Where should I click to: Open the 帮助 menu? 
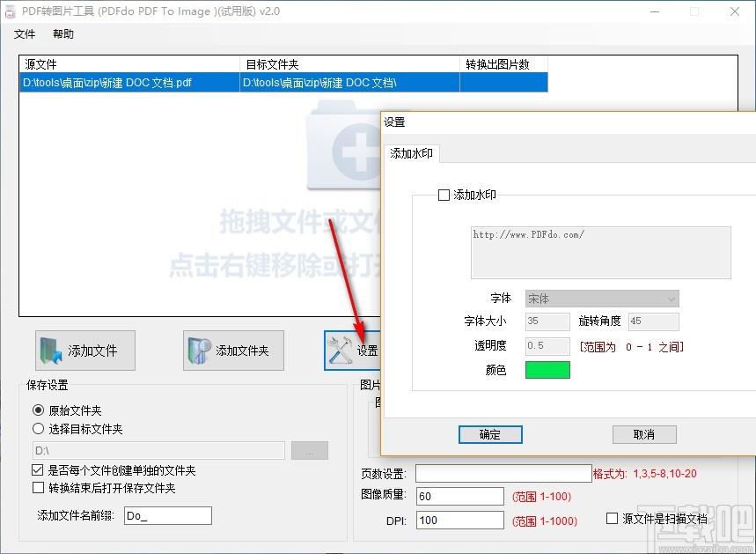tap(63, 34)
